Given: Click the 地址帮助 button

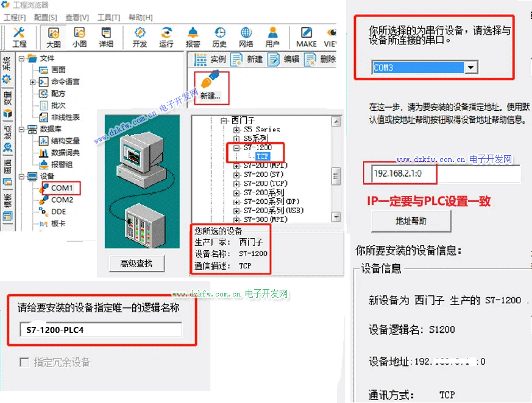Looking at the screenshot, I should (411, 221).
